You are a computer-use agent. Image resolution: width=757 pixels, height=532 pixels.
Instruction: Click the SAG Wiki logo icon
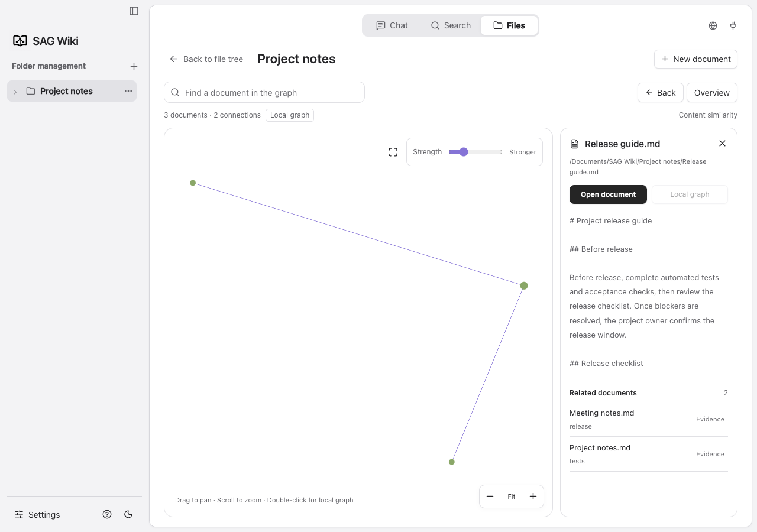(20, 41)
